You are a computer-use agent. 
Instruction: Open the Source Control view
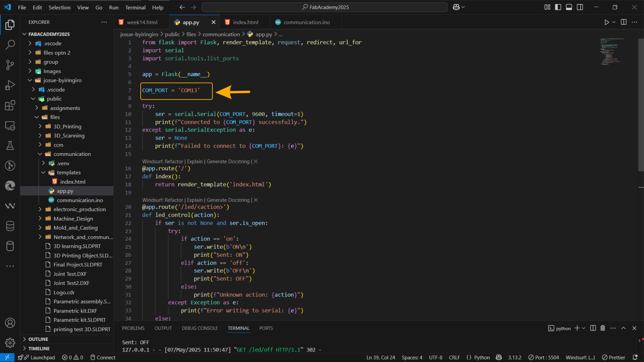point(10,65)
